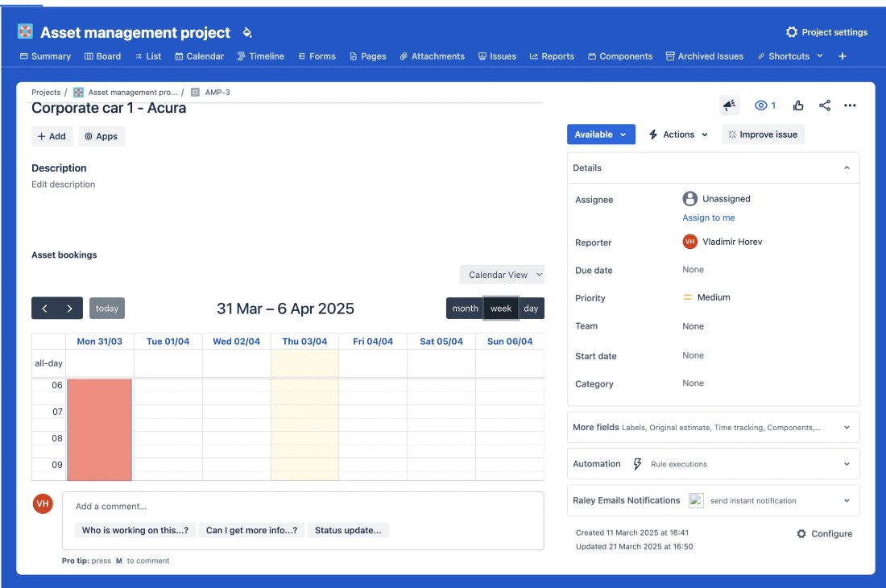Screen dimensions: 886x588
Task: Switch calendar to month view
Action: pos(465,308)
